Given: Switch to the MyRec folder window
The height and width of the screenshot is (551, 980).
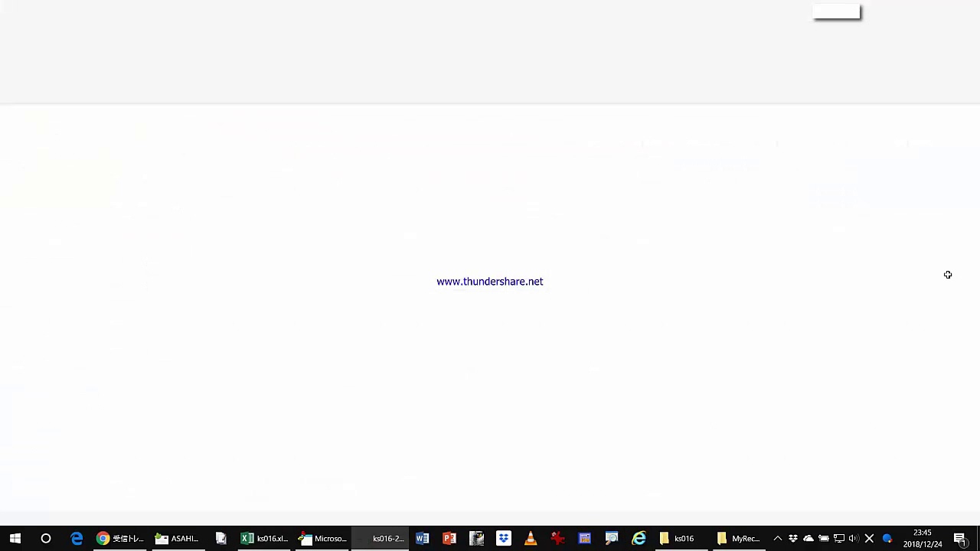Looking at the screenshot, I should pos(738,539).
